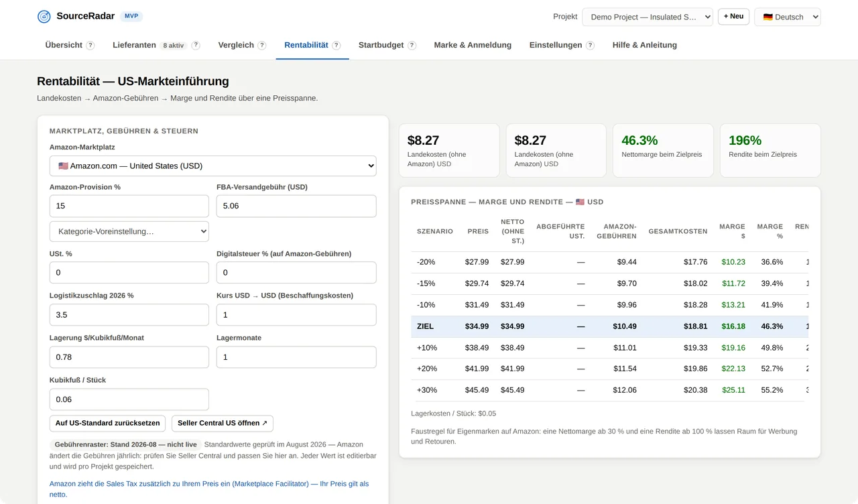Screen dimensions: 858x504
Task: Click Auf US-Standard zurücksetzen button
Action: (x=107, y=423)
